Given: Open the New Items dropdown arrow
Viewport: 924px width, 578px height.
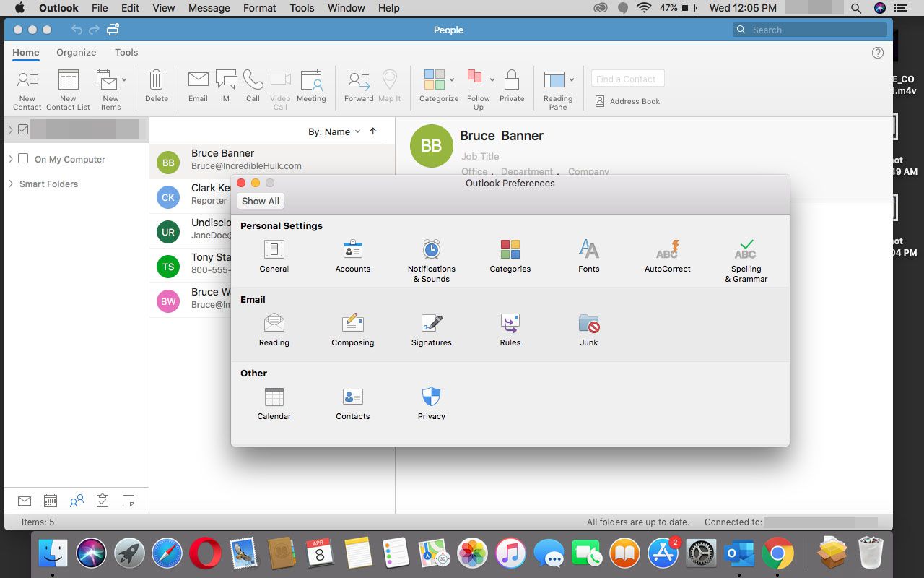Looking at the screenshot, I should point(124,79).
